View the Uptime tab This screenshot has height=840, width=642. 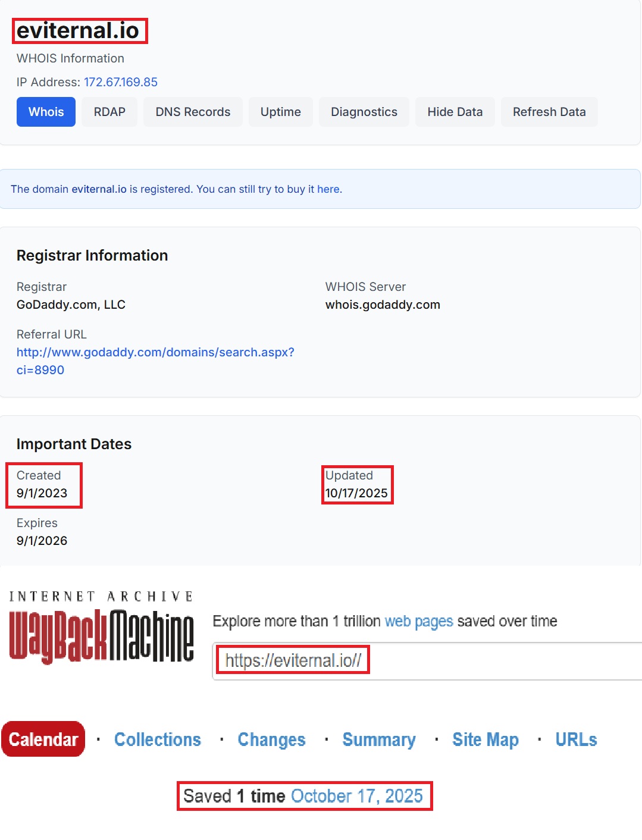[x=280, y=112]
